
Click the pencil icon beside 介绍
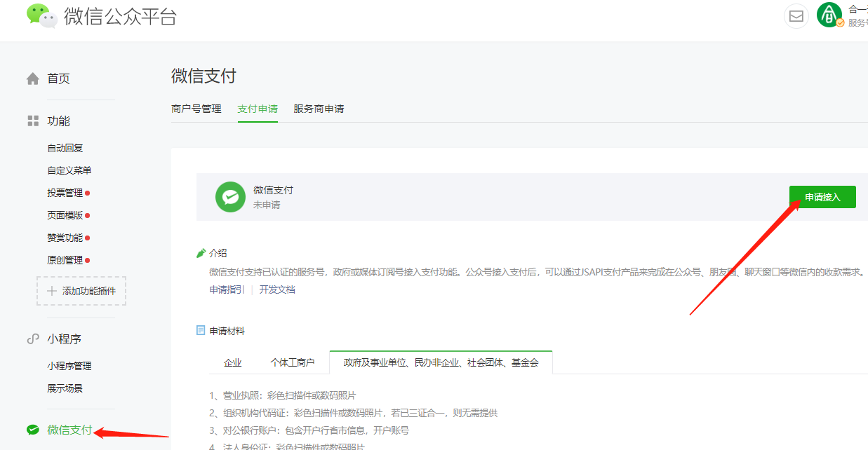pos(201,253)
